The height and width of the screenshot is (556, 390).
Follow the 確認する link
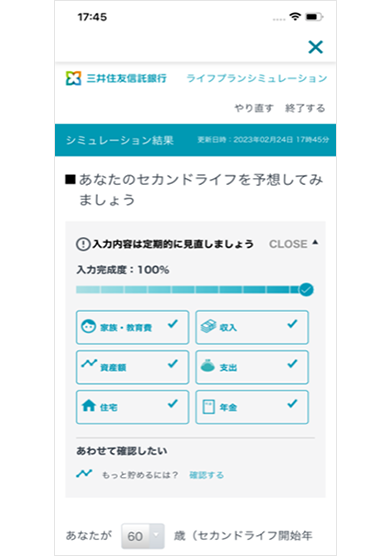(206, 475)
